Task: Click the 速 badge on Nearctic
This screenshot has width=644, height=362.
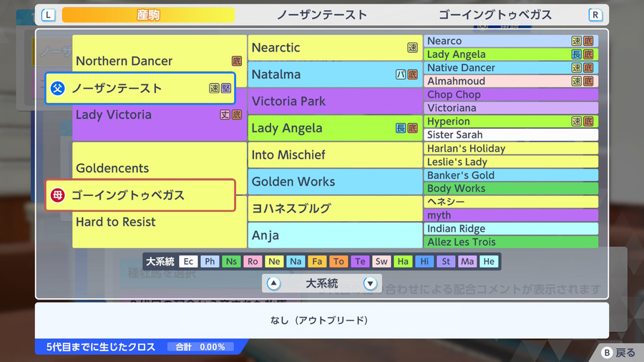Action: (x=412, y=48)
